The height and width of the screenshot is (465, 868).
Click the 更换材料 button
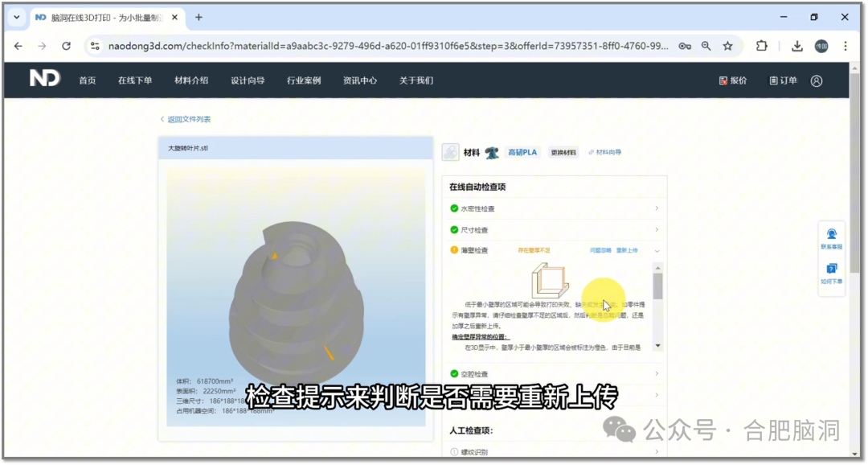tap(563, 153)
